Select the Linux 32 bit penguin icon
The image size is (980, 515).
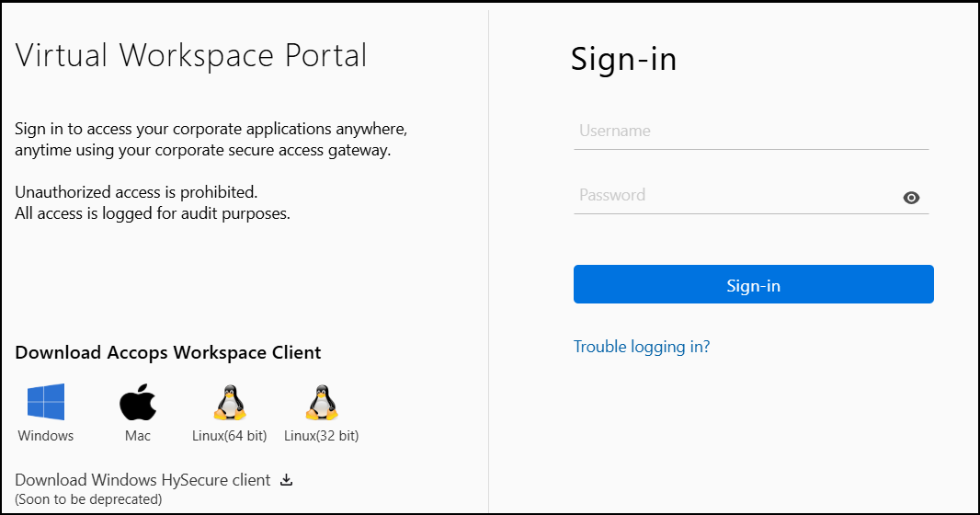pos(321,402)
